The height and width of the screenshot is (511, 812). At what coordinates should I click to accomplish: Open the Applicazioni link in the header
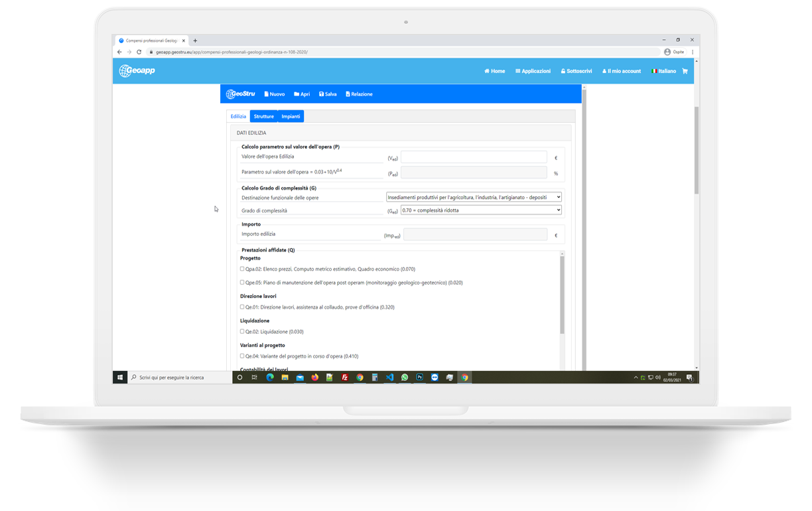(x=533, y=71)
